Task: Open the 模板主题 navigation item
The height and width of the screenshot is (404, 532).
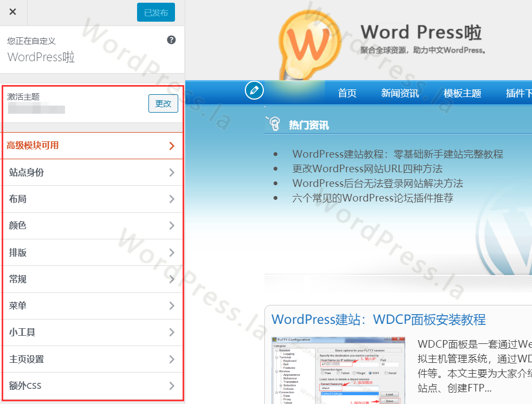Action: pyautogui.click(x=462, y=93)
